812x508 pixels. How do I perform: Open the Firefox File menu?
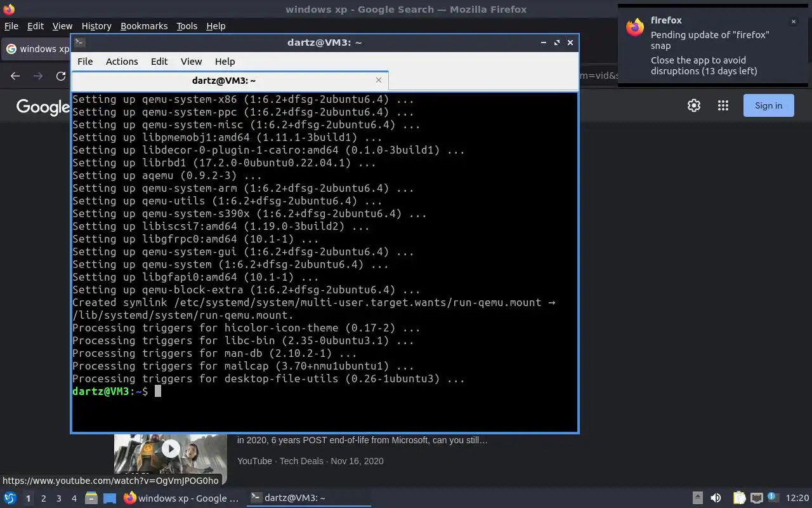click(x=11, y=26)
